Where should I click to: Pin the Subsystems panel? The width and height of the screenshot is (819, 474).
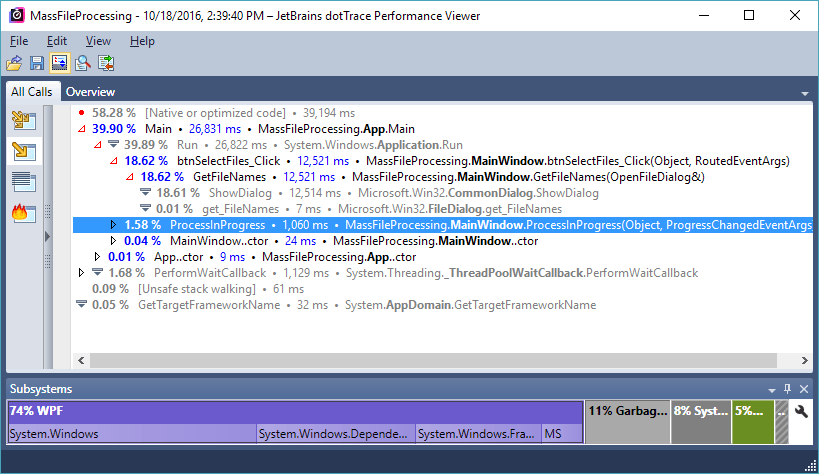pyautogui.click(x=787, y=389)
